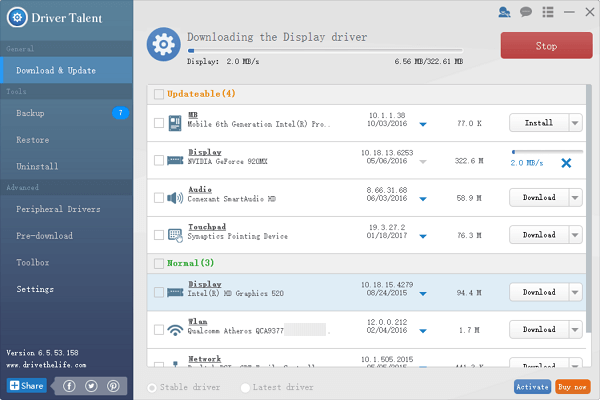Open the Download & Update section
This screenshot has height=400, width=600.
tap(67, 70)
